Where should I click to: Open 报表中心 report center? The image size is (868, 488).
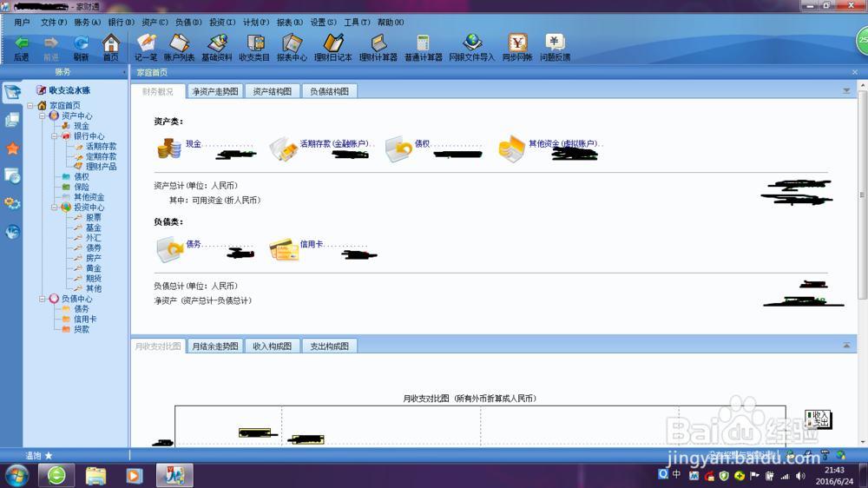click(292, 48)
